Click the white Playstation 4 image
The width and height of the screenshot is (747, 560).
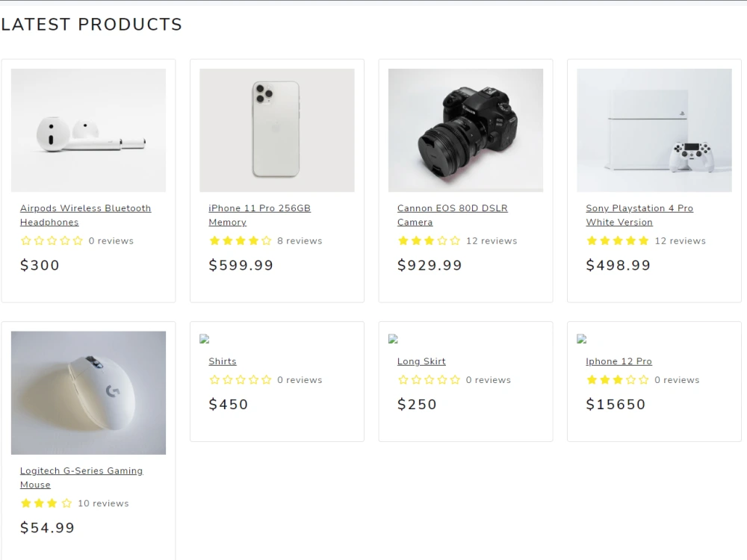point(654,131)
